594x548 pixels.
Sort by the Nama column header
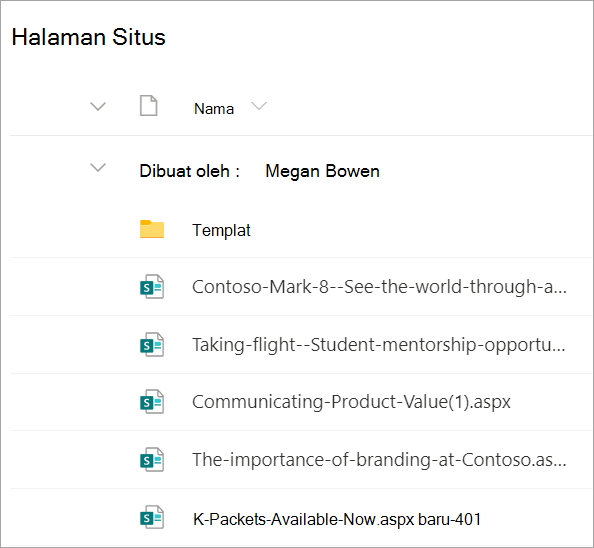point(214,109)
